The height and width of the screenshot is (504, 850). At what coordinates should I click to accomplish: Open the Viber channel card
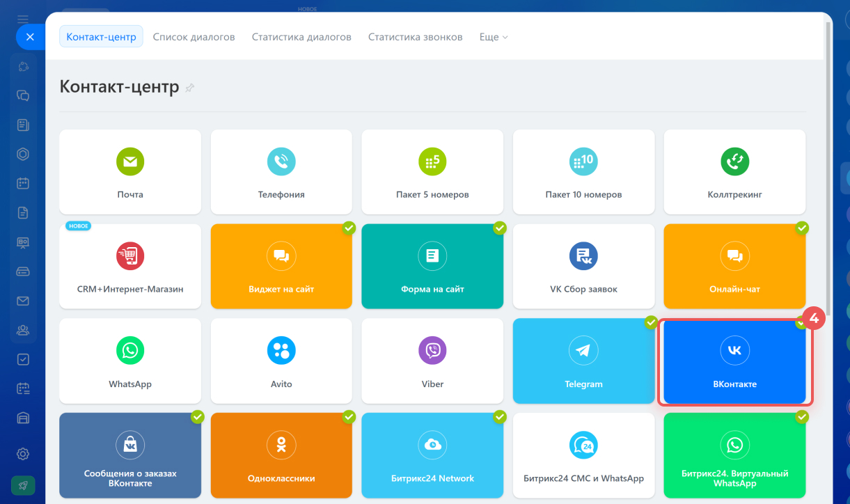click(x=432, y=361)
